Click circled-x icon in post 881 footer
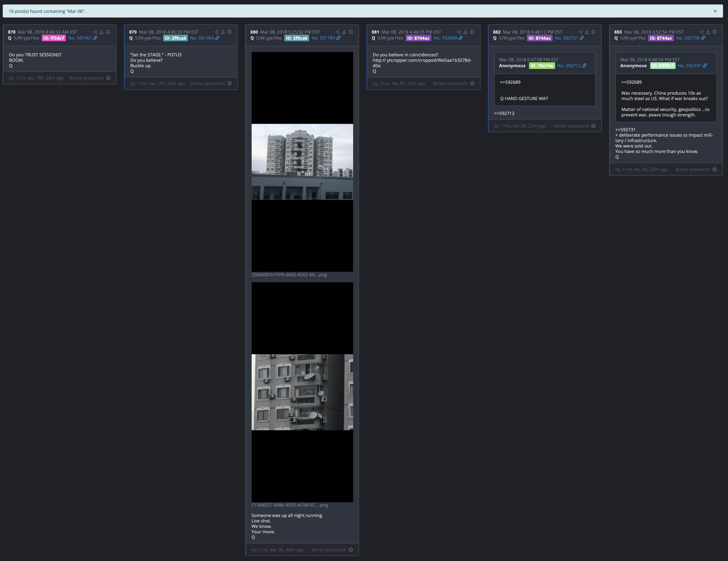Screen dimensions: 728x561 pos(472,83)
